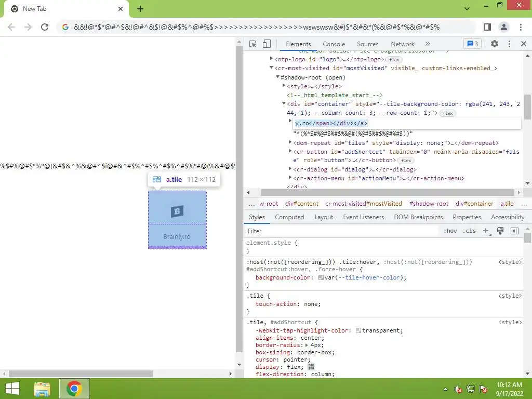Screen dimensions: 532x399
Task: Select a.tile breadcrumb
Action: (x=507, y=204)
